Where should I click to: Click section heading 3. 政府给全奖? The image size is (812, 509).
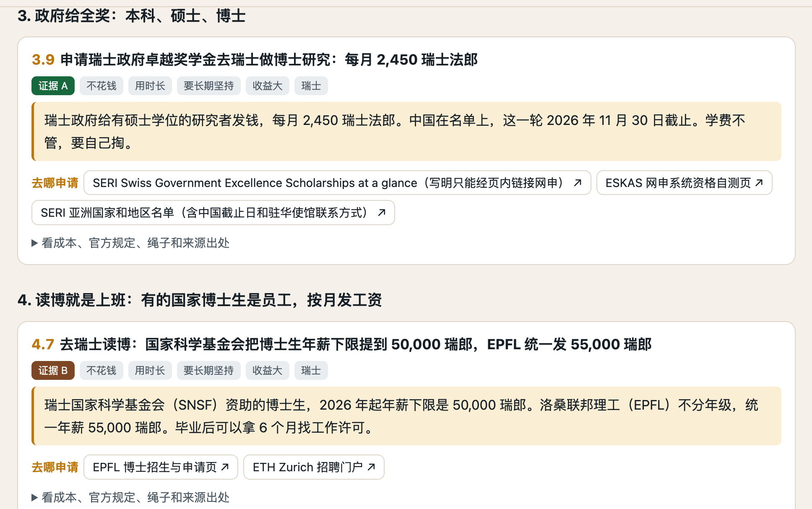[131, 16]
